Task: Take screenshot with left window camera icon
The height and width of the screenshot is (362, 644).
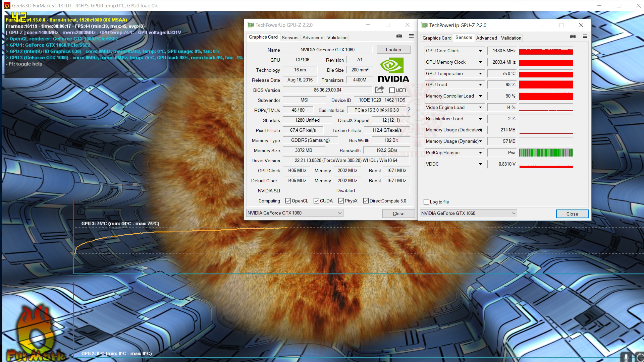Action: pyautogui.click(x=399, y=36)
